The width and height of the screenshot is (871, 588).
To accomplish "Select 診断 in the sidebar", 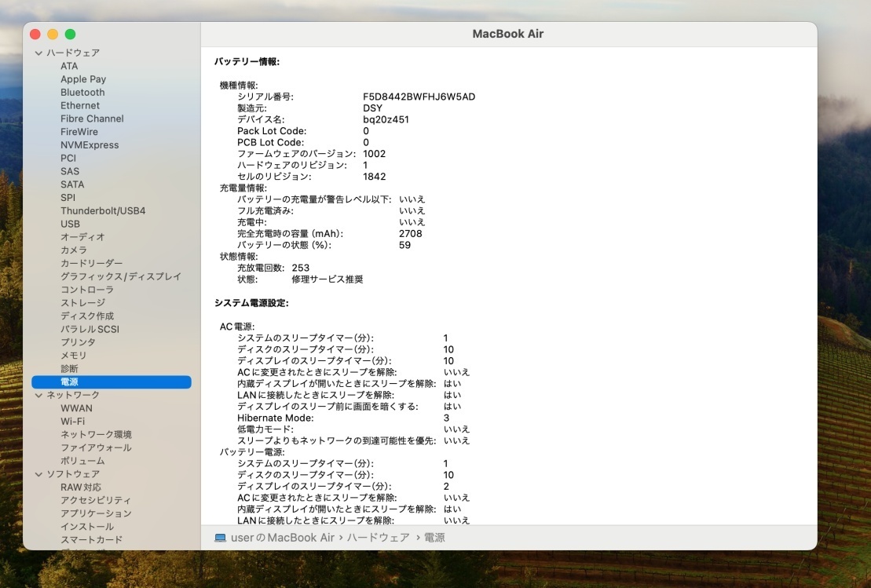I will pyautogui.click(x=69, y=369).
